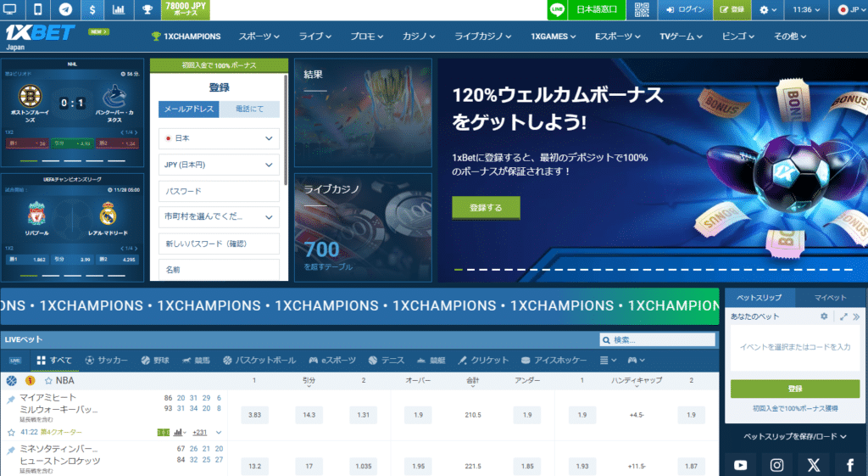Pin the ミネソタティンバー match

click(10, 451)
